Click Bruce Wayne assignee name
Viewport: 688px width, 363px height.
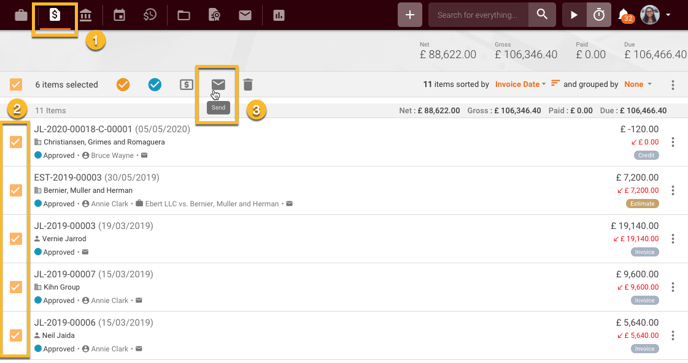tap(112, 155)
